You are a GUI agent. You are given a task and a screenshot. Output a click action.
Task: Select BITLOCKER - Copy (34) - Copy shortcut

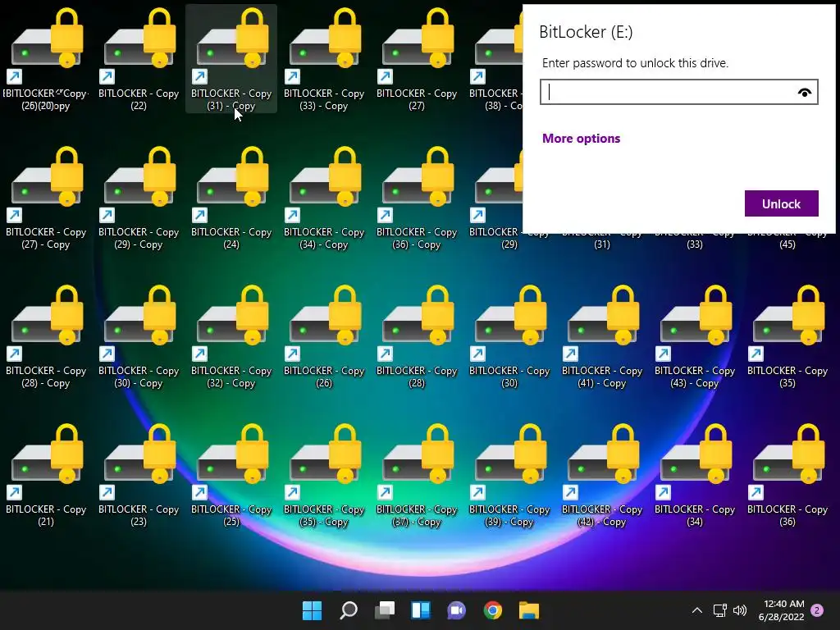(x=324, y=198)
